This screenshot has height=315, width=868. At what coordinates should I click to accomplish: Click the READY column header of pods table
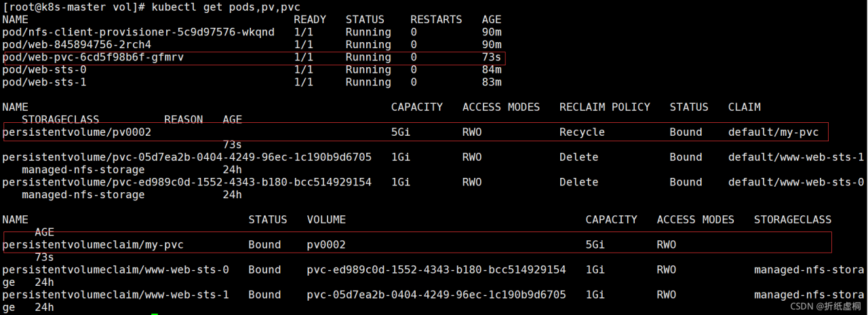pos(310,20)
